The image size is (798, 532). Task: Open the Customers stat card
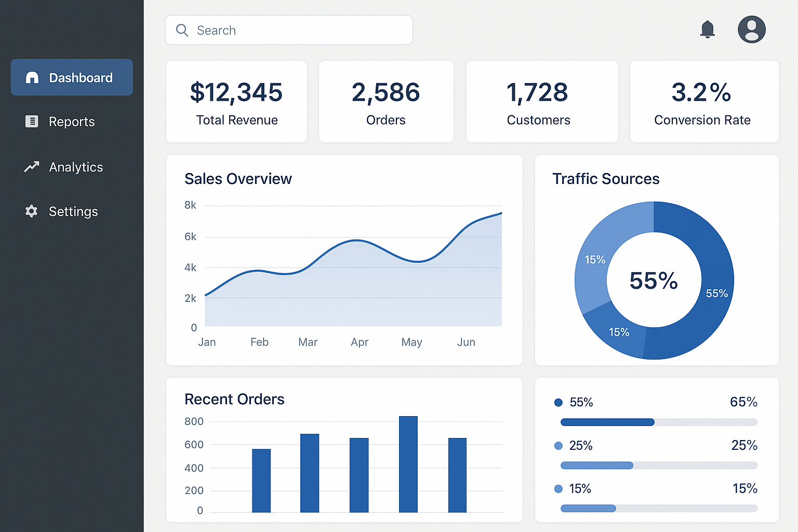(x=542, y=102)
